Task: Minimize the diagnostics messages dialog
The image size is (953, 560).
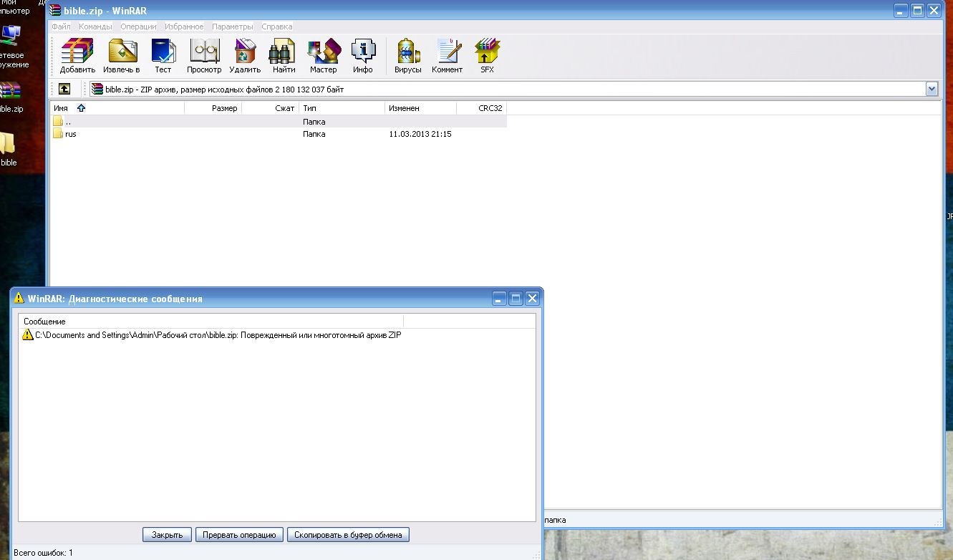Action: [x=499, y=299]
